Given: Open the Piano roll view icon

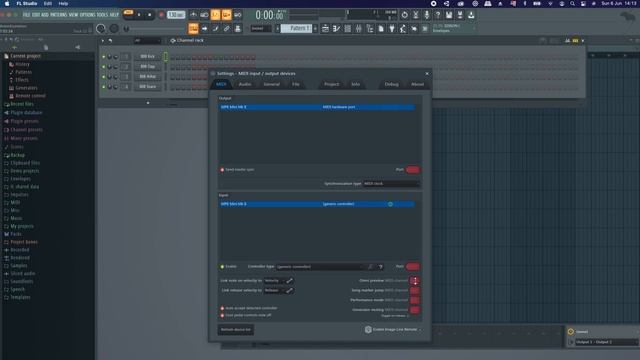Looking at the screenshot, I should pyautogui.click(x=336, y=29).
